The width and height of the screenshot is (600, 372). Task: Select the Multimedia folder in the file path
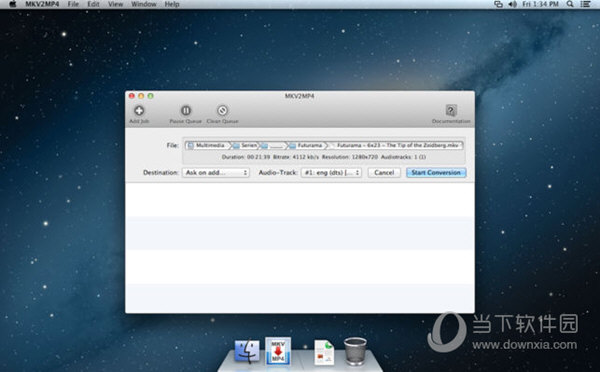click(207, 145)
